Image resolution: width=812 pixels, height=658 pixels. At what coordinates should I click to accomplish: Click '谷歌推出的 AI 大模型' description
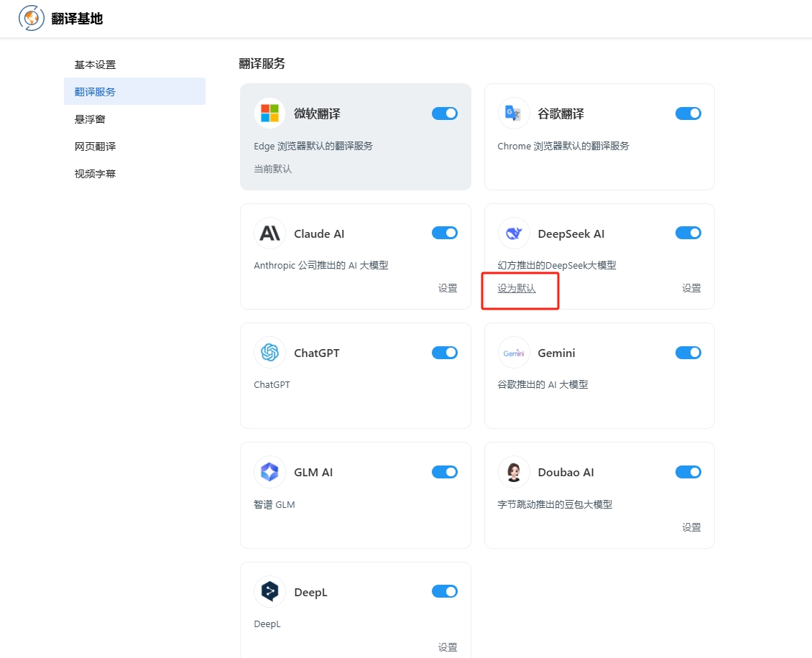[x=543, y=384]
